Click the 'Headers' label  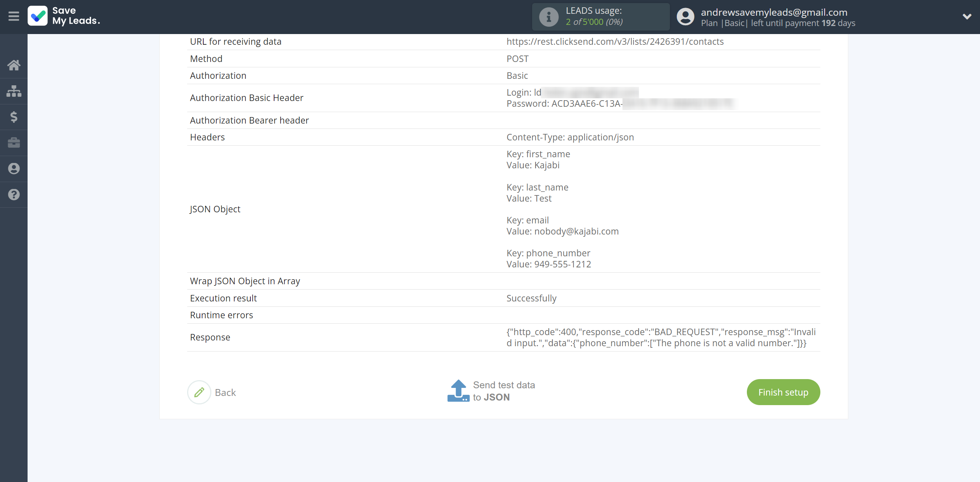click(207, 137)
